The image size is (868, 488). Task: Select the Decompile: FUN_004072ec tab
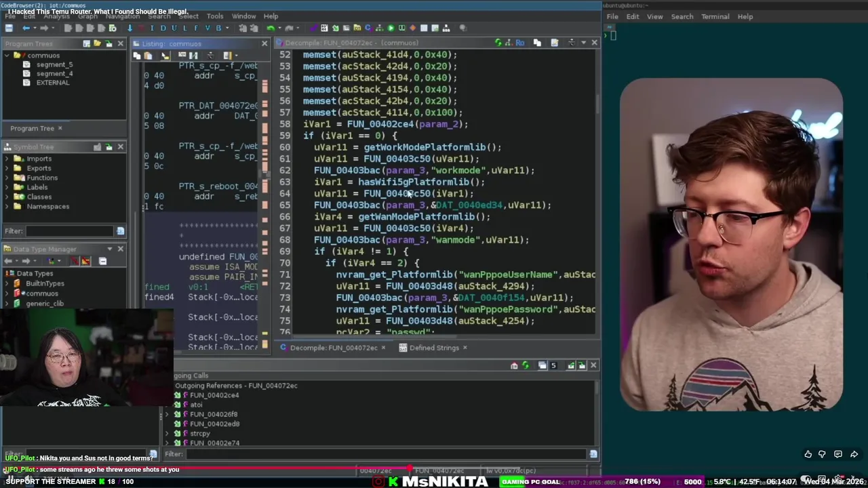point(334,348)
